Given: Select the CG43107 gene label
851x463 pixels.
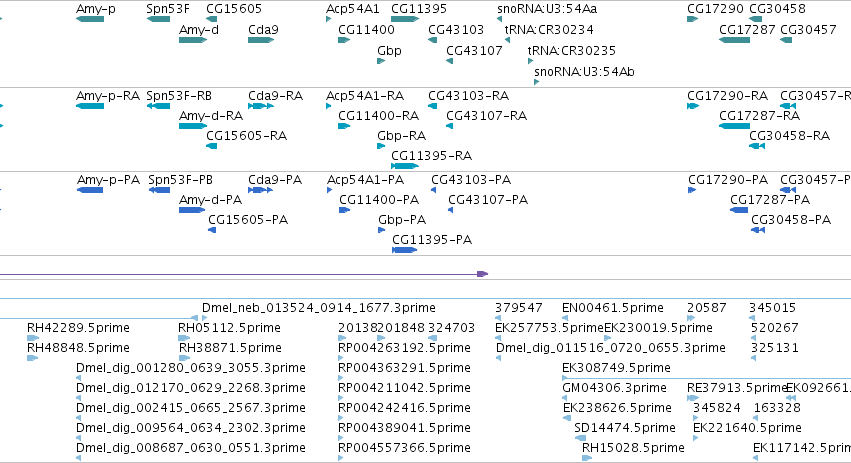Looking at the screenshot, I should pyautogui.click(x=474, y=51).
